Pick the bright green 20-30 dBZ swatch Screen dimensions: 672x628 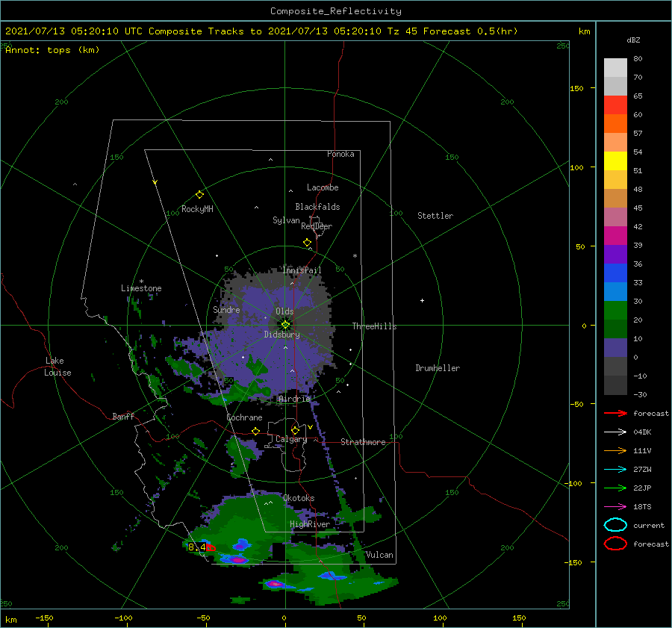point(615,311)
